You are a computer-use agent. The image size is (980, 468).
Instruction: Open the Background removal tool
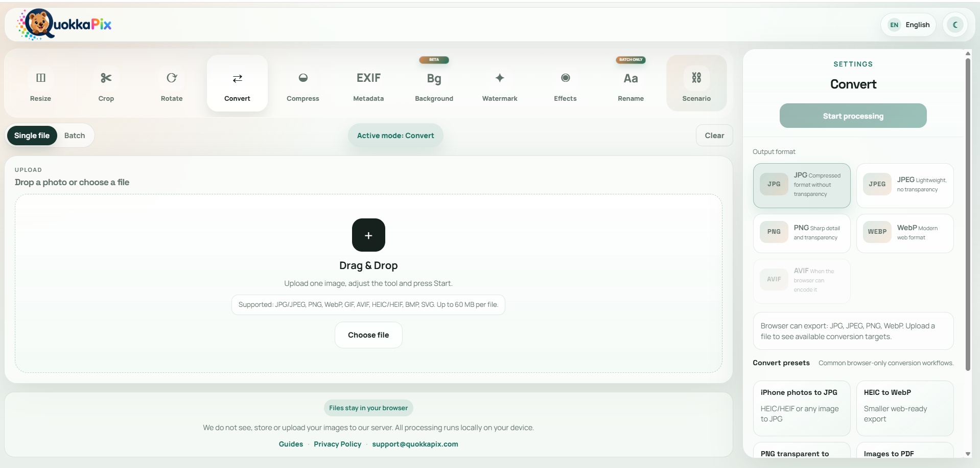click(434, 83)
